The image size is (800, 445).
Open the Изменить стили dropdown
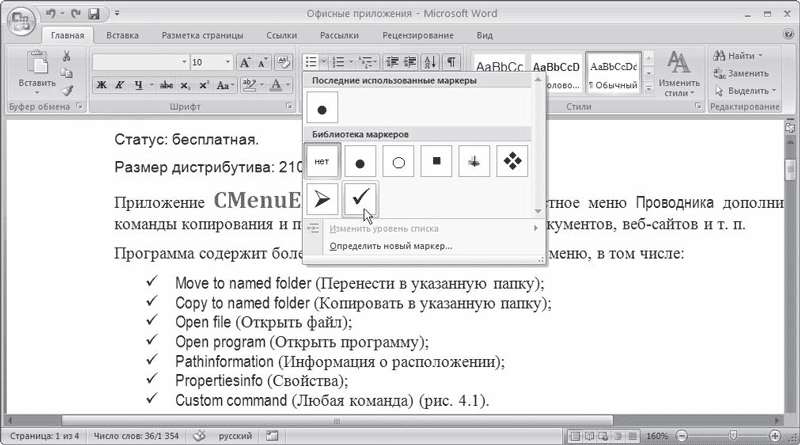pyautogui.click(x=679, y=76)
